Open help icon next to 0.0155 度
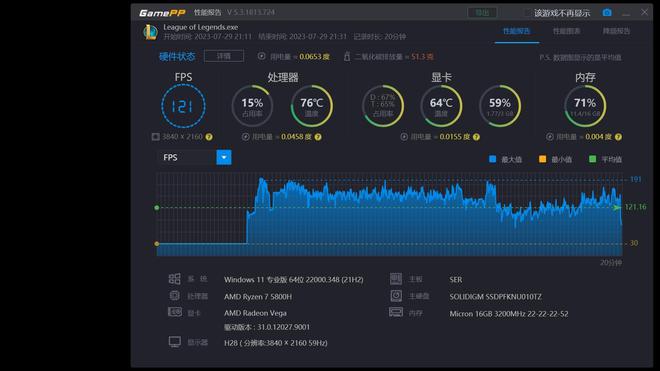This screenshot has height=371, width=660. (x=476, y=137)
